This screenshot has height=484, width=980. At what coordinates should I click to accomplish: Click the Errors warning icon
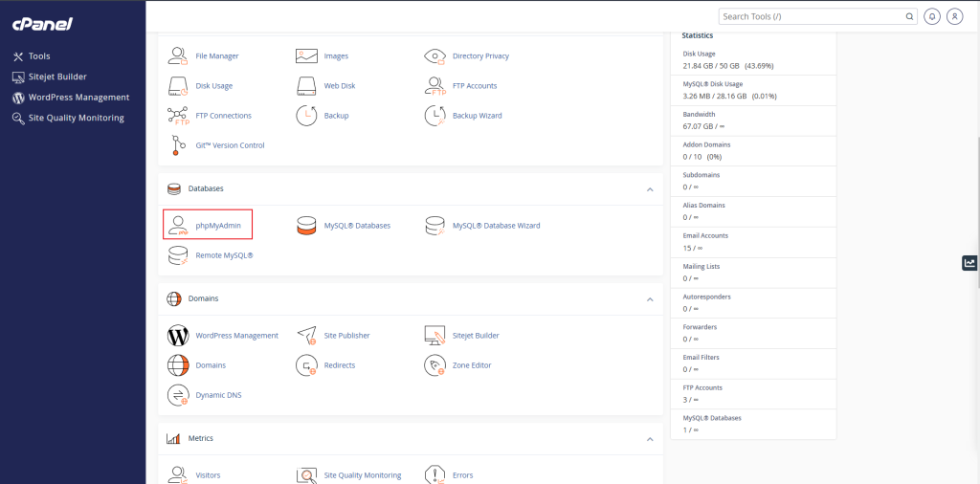[x=435, y=474]
